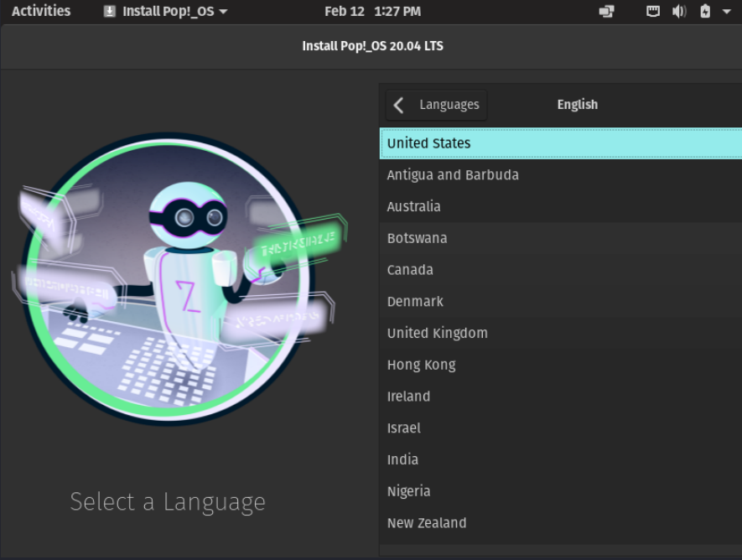Viewport: 742px width, 560px height.
Task: Select Canada as the region
Action: coord(561,270)
